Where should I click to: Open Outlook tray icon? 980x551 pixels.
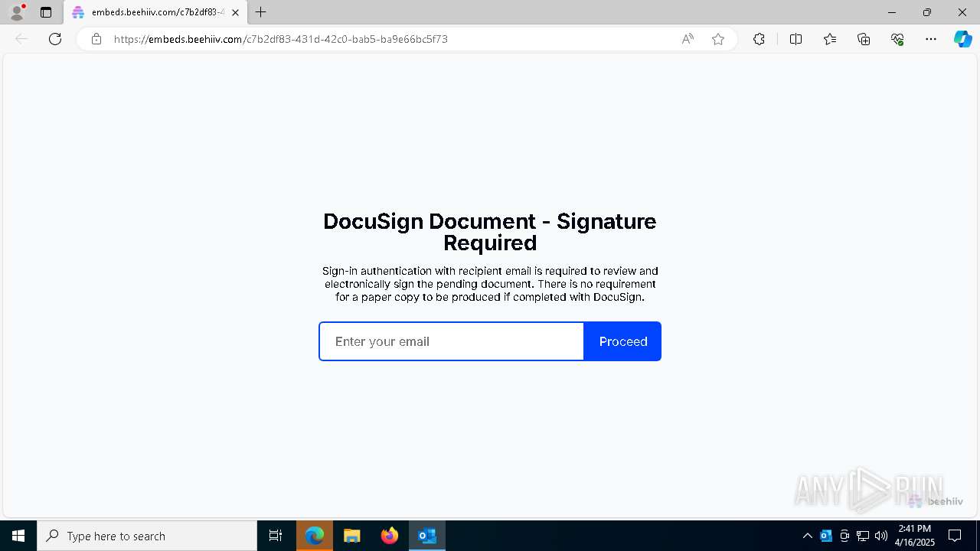(x=826, y=536)
